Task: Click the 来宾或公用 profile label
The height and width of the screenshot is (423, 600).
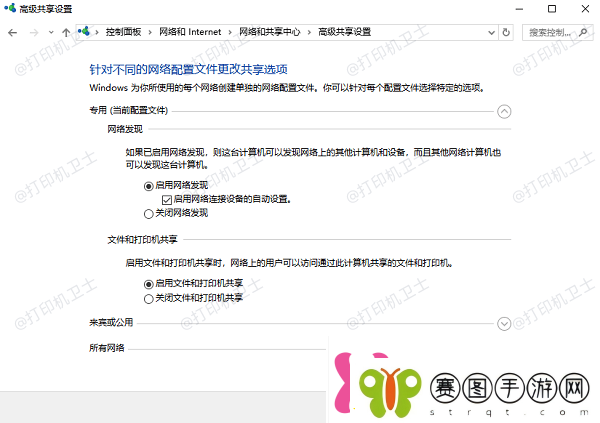Action: (111, 322)
